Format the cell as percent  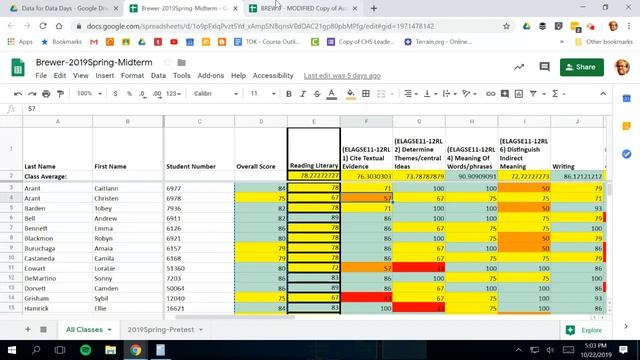click(x=129, y=94)
